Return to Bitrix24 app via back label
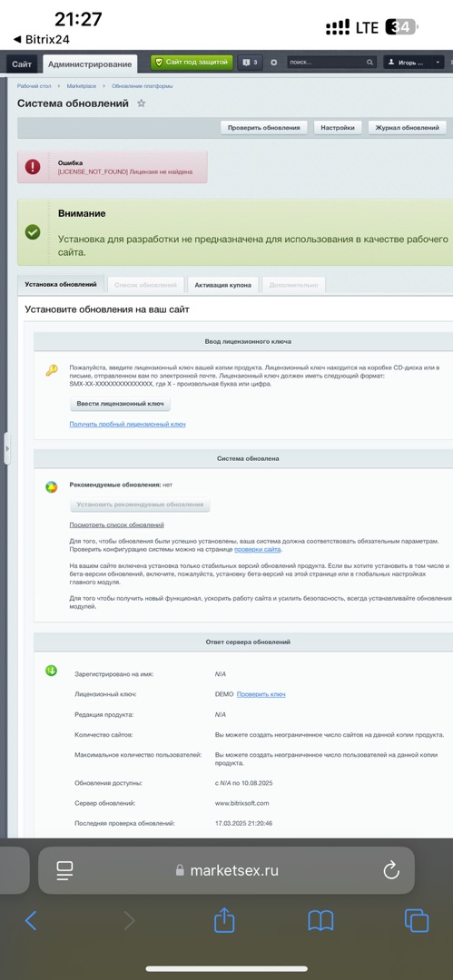This screenshot has width=453, height=980. click(41, 39)
